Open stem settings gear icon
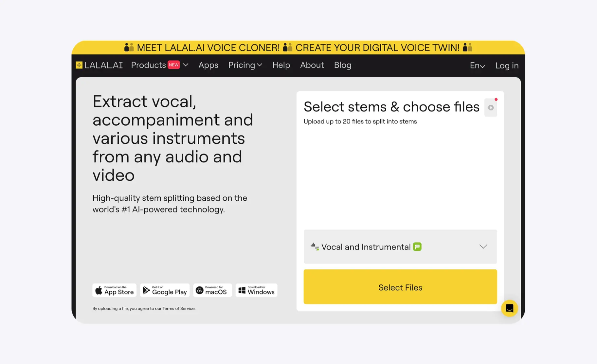Viewport: 597px width, 364px height. pyautogui.click(x=491, y=107)
